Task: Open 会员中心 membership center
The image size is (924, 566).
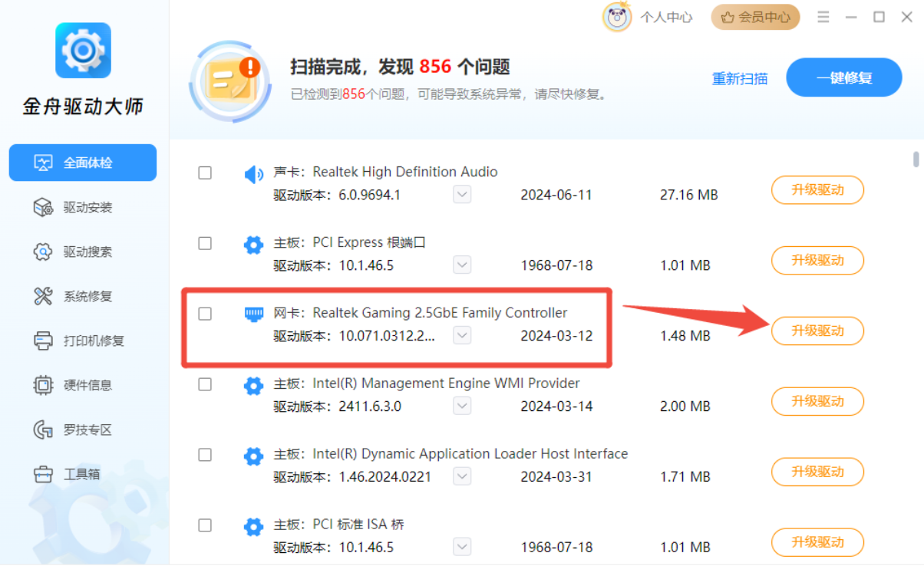Action: [755, 17]
